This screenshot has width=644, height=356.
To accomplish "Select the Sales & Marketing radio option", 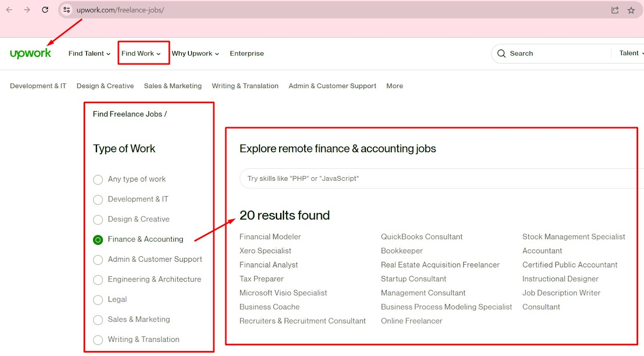I will click(x=98, y=320).
